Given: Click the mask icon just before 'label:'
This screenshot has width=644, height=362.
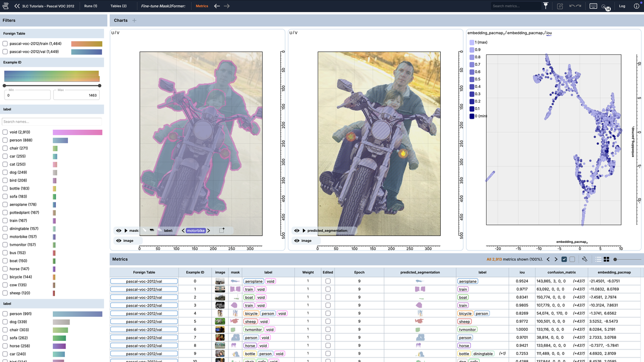Looking at the screenshot, I should 159,231.
